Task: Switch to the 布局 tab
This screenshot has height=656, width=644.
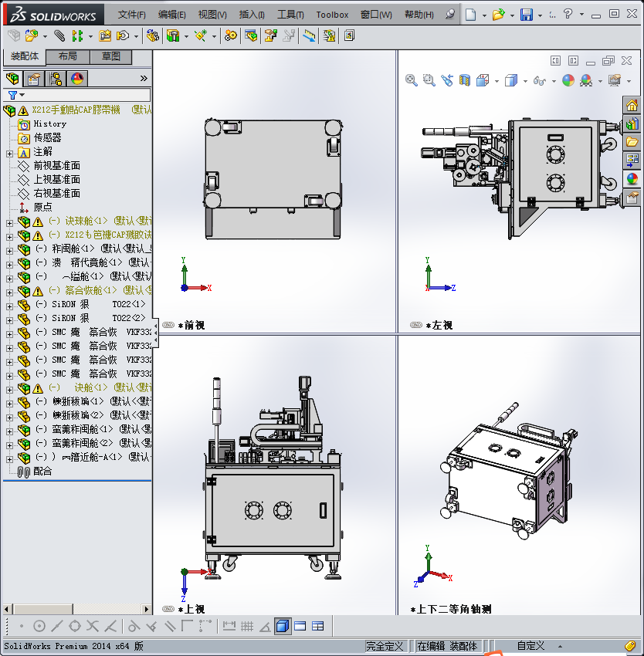Action: pyautogui.click(x=67, y=57)
